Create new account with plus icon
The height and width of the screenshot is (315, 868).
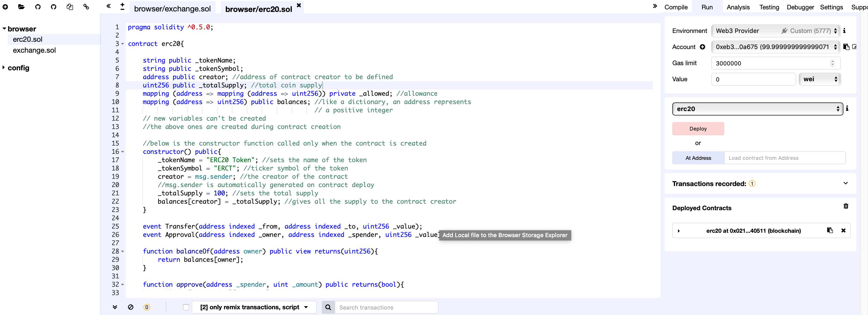(702, 47)
